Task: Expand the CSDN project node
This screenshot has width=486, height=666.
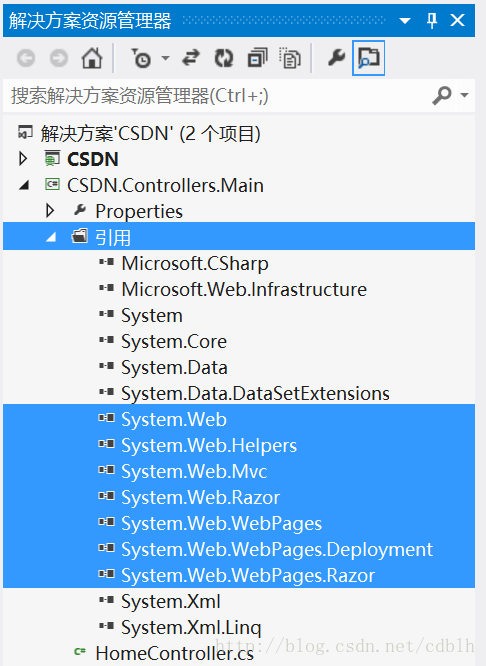Action: 23,159
